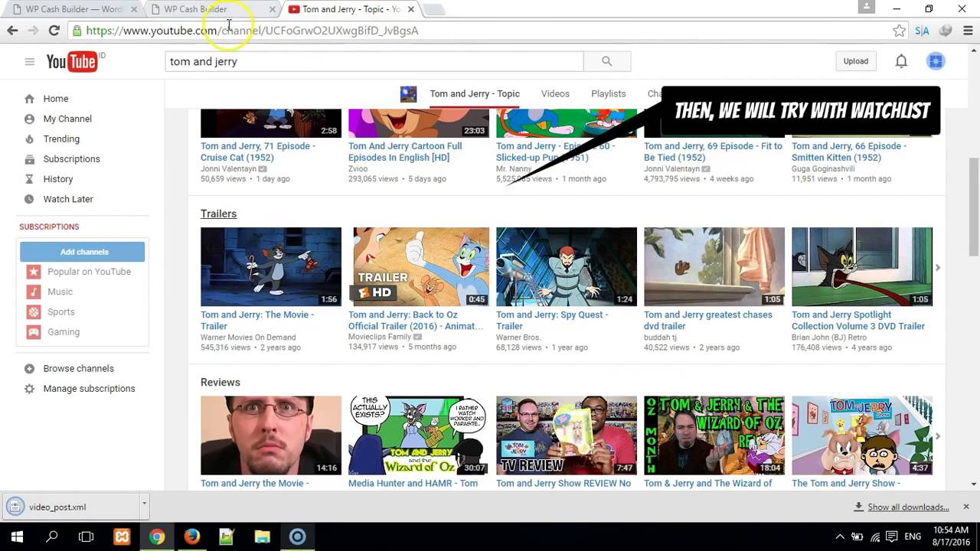Open the 14:16 review video thumbnail

tap(271, 435)
